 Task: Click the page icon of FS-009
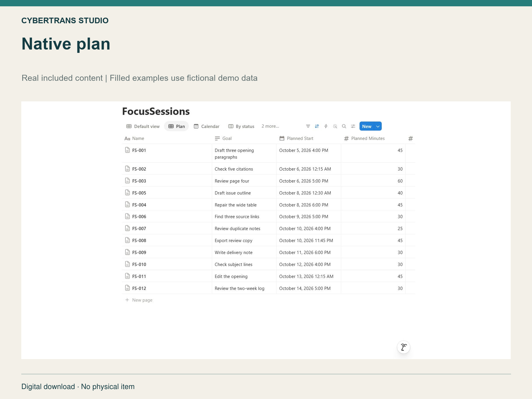[127, 252]
